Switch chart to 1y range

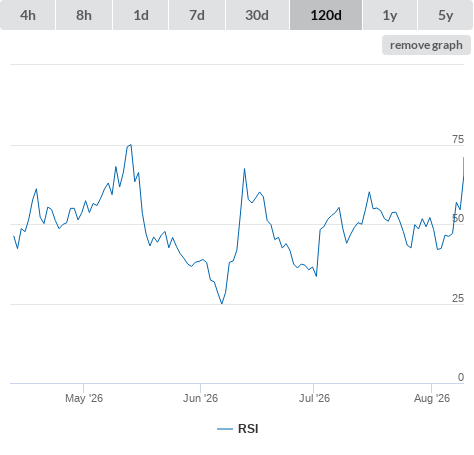coord(390,15)
